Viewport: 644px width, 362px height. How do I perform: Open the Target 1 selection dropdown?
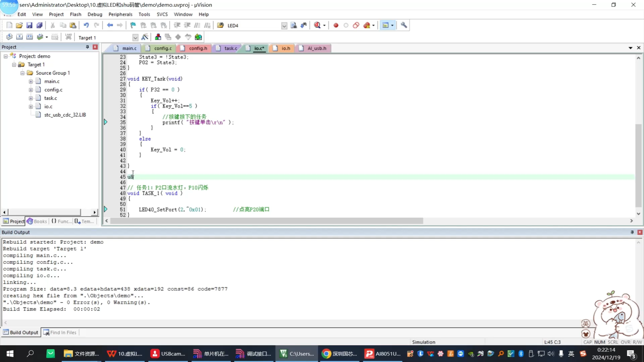[x=135, y=37]
